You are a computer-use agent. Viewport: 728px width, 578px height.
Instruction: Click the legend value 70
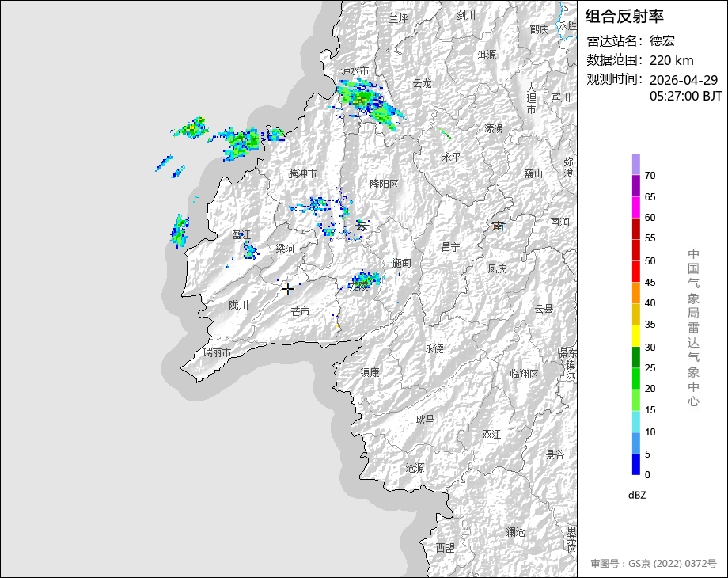(x=650, y=176)
